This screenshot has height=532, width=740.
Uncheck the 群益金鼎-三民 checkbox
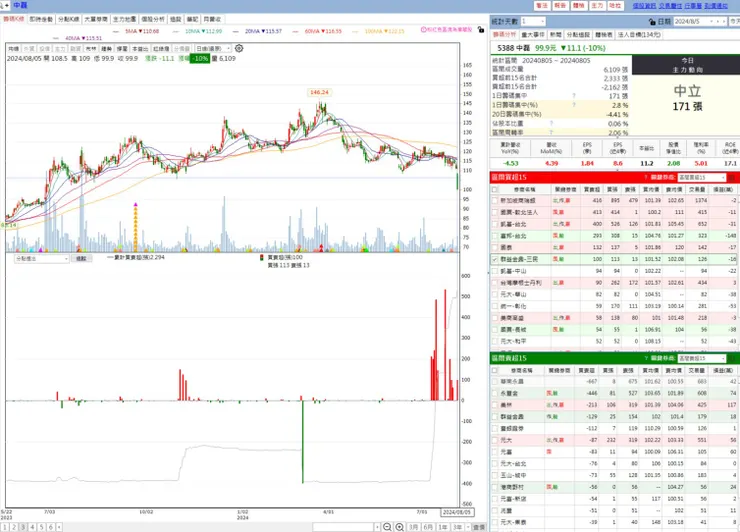pos(495,259)
